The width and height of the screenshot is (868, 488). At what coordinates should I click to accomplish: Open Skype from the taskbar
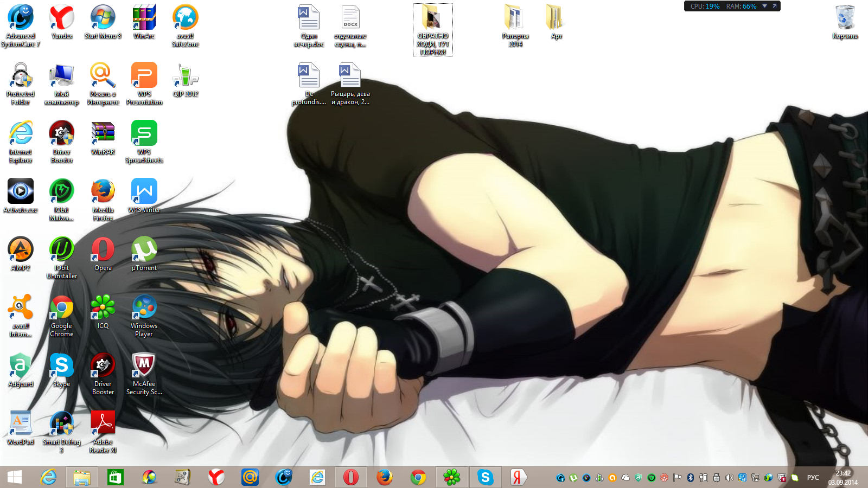486,477
